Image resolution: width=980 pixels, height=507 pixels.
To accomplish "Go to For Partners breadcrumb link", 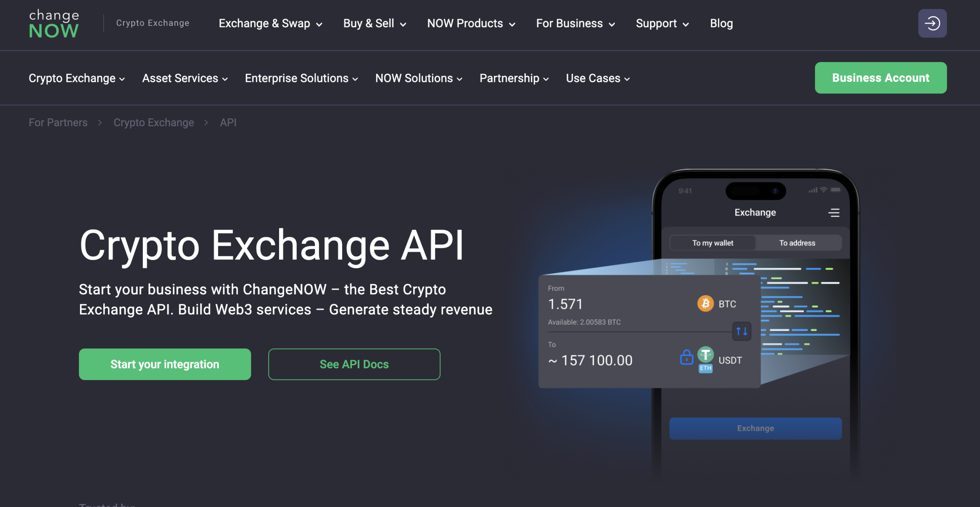I will pyautogui.click(x=58, y=123).
